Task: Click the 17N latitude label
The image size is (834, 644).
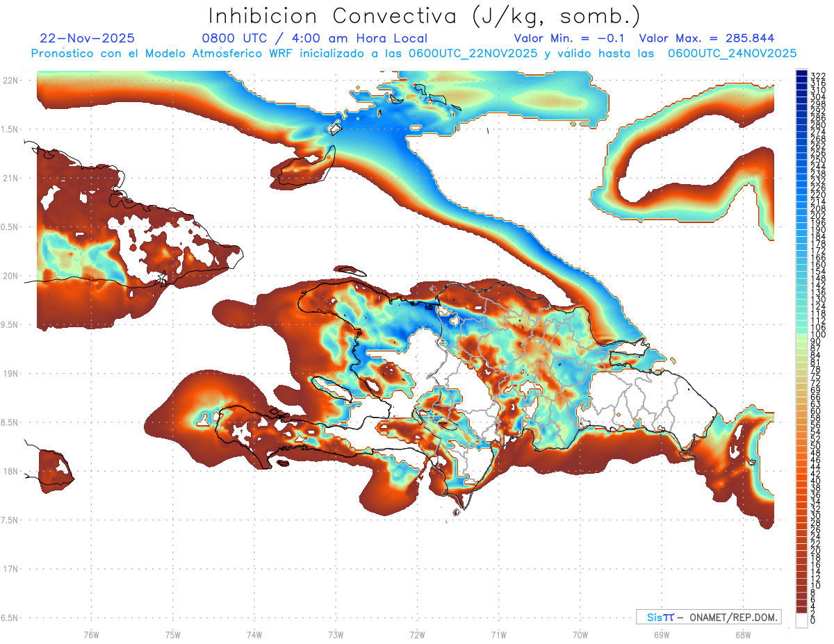Action: [x=11, y=569]
